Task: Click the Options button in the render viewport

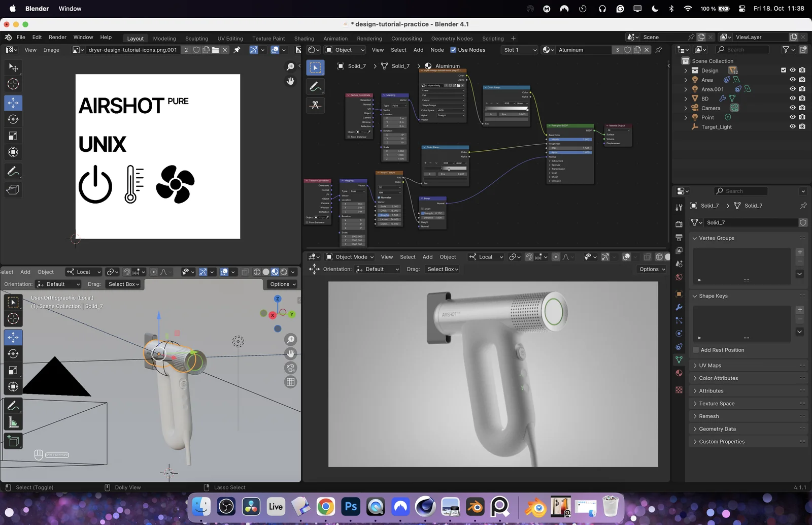Action: (x=652, y=269)
